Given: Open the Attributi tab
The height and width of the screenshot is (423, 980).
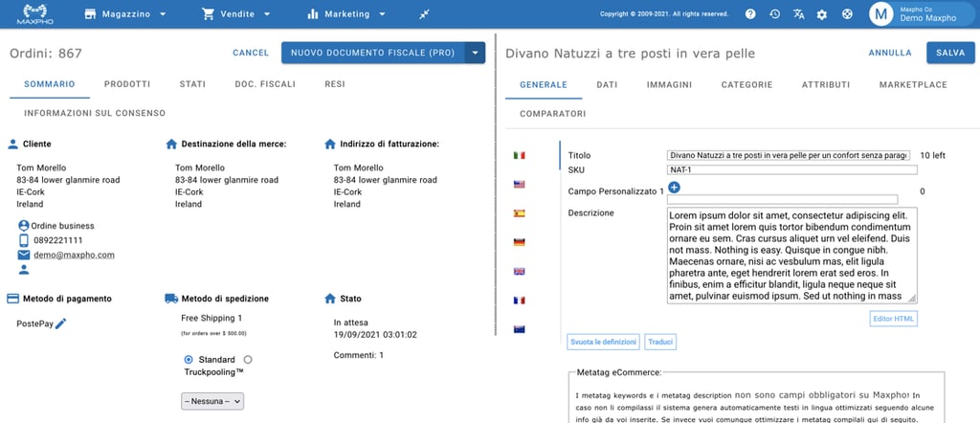Looking at the screenshot, I should (x=826, y=84).
